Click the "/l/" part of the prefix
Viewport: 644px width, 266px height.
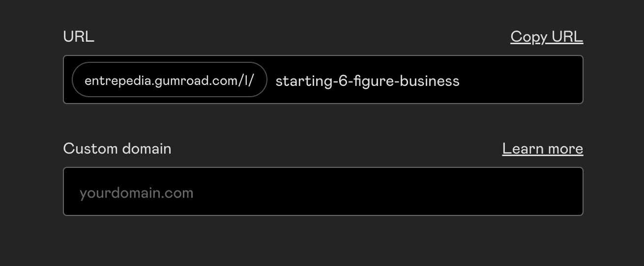click(x=245, y=81)
